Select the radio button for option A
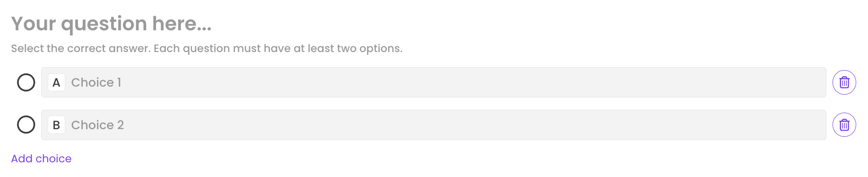The height and width of the screenshot is (177, 868). point(26,82)
